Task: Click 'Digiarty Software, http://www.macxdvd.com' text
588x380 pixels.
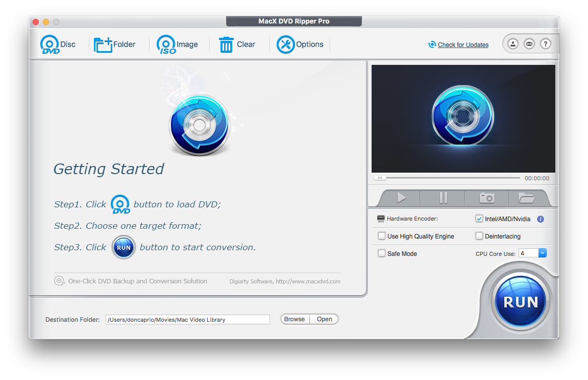Action: coord(285,281)
